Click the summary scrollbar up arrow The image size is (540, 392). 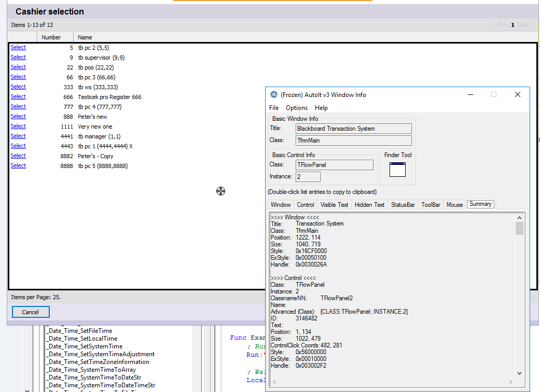pyautogui.click(x=519, y=218)
